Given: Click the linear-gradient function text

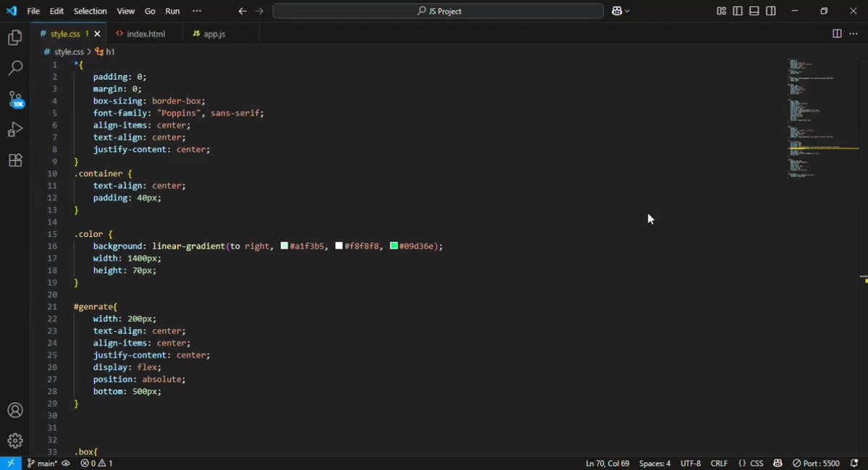Looking at the screenshot, I should 188,246.
